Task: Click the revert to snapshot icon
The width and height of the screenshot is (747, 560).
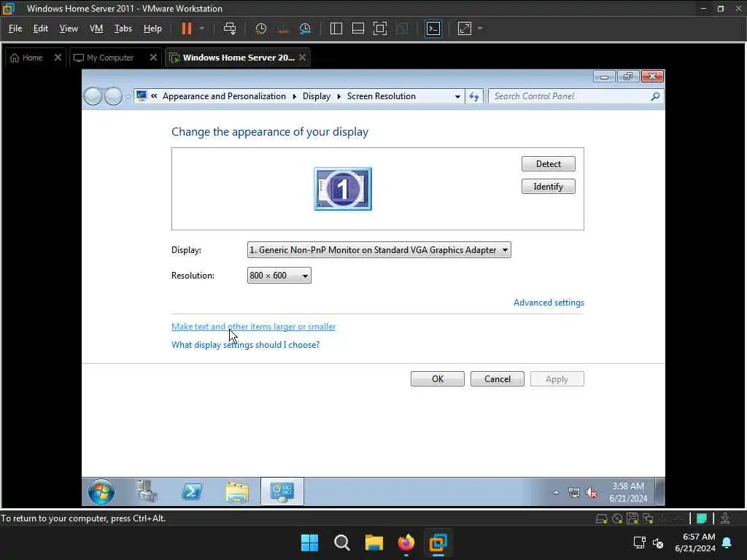Action: [283, 28]
